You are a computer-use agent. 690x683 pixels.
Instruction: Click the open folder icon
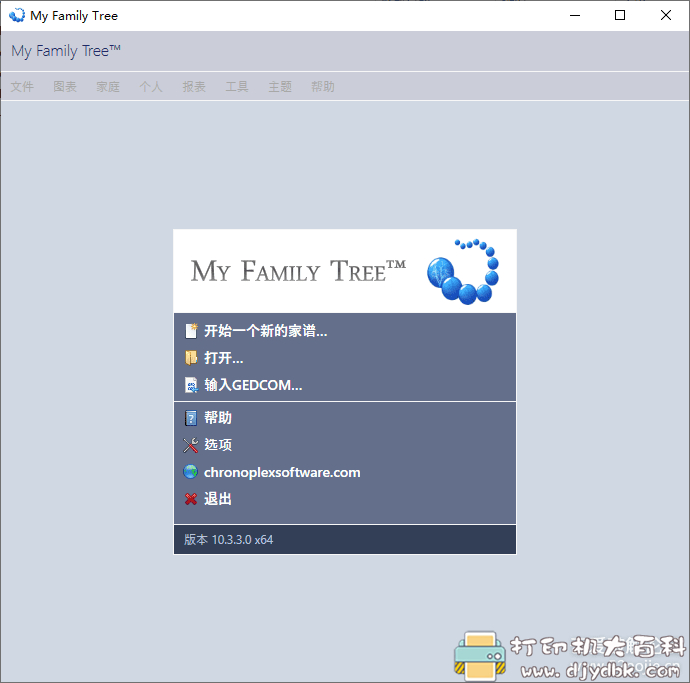click(191, 358)
